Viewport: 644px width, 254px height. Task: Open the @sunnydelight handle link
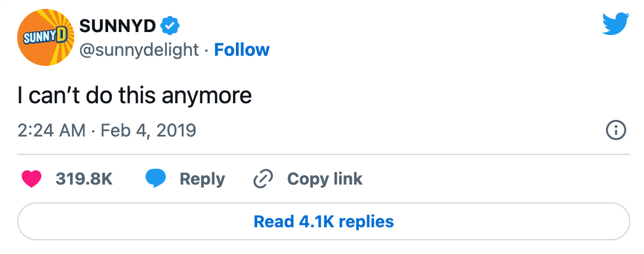(140, 50)
